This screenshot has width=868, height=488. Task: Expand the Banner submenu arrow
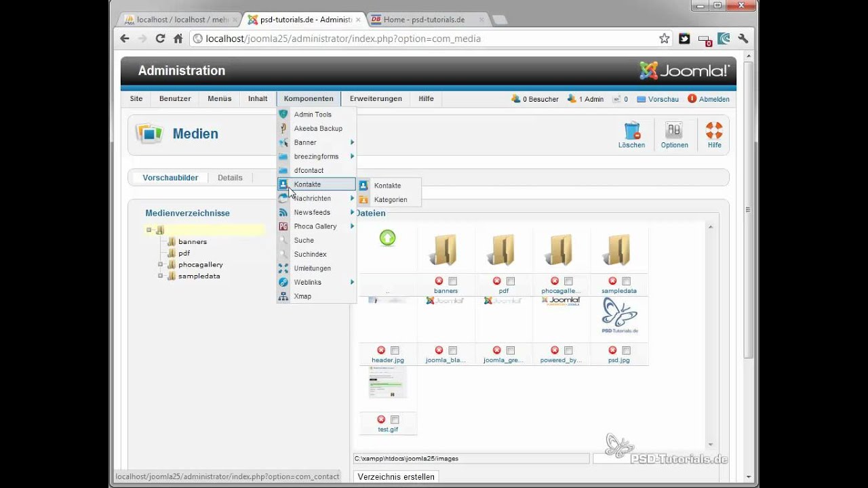(x=352, y=142)
